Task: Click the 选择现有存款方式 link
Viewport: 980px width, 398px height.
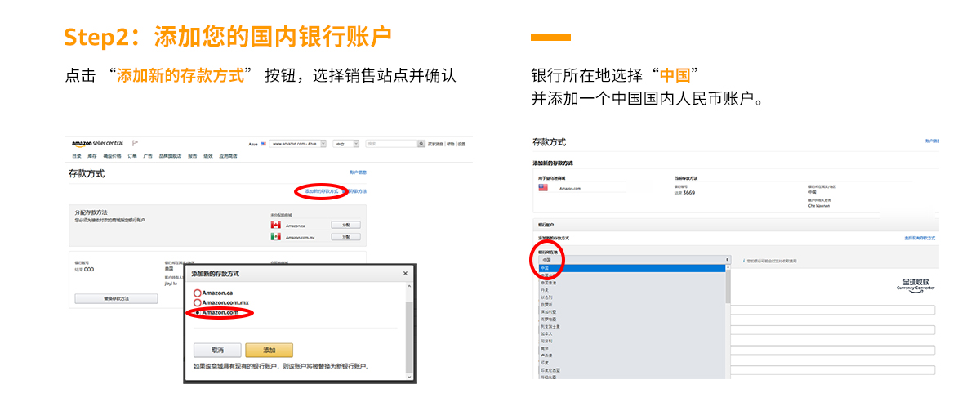Action: click(x=920, y=238)
